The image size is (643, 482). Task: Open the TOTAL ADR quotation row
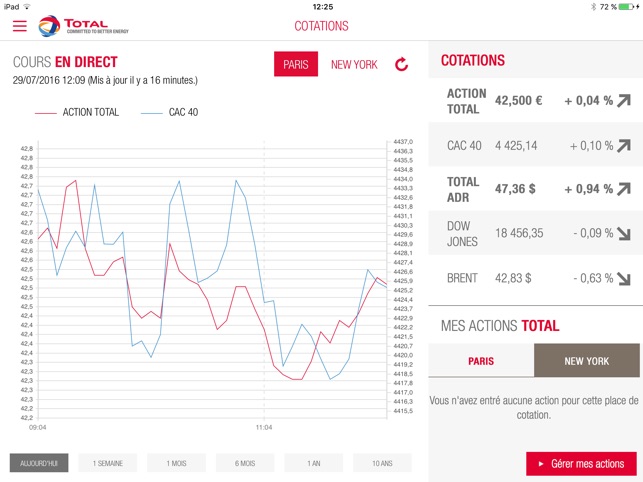[536, 189]
